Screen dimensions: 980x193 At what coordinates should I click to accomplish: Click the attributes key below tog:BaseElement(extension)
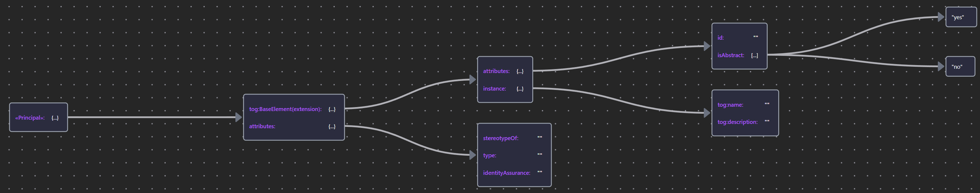pos(262,126)
